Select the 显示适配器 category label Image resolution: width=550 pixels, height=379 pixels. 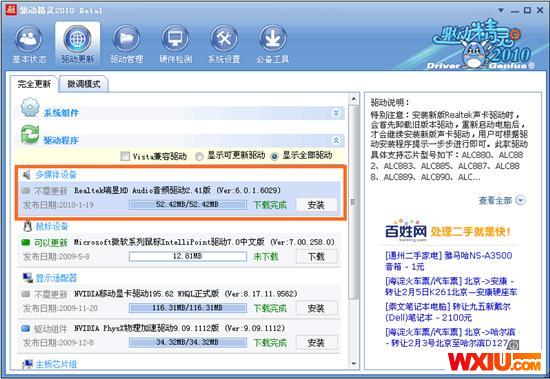point(56,278)
